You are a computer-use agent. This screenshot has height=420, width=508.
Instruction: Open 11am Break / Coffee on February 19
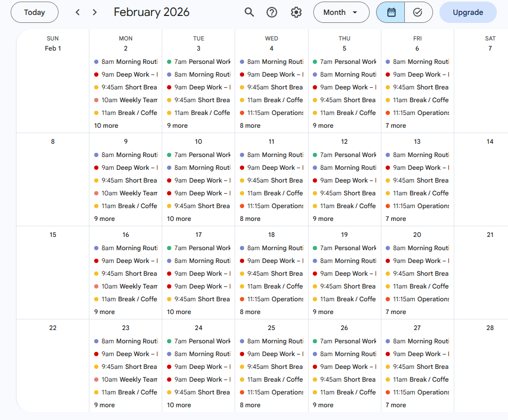click(344, 299)
